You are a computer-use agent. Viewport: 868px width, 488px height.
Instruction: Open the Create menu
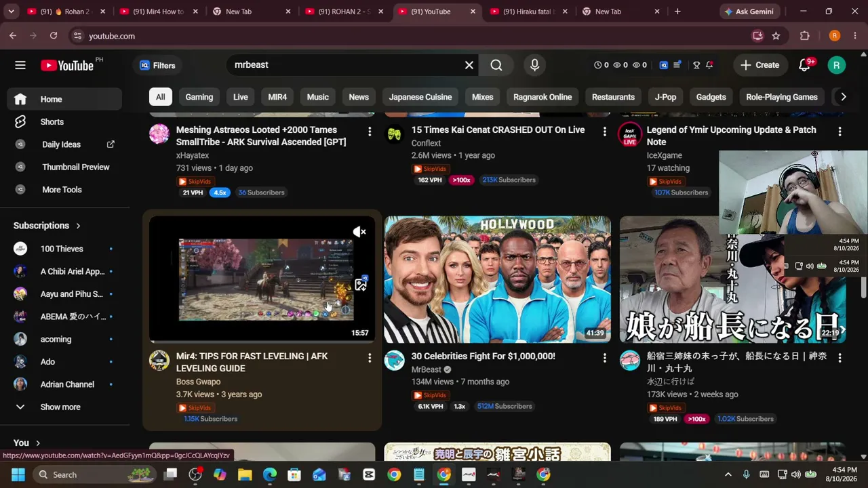(760, 65)
